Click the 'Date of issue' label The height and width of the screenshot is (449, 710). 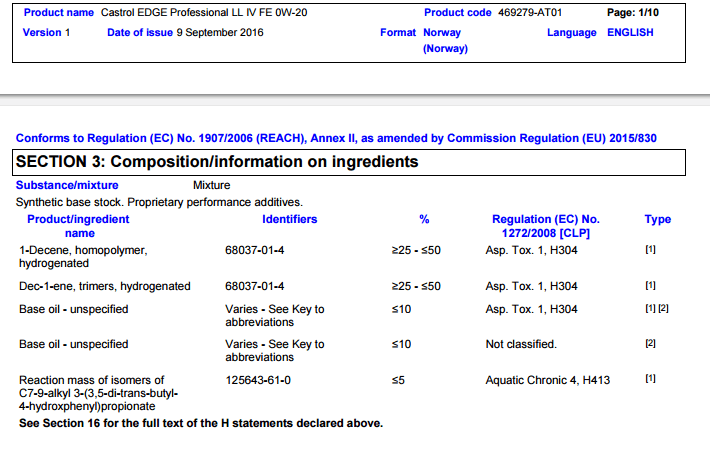tap(139, 33)
